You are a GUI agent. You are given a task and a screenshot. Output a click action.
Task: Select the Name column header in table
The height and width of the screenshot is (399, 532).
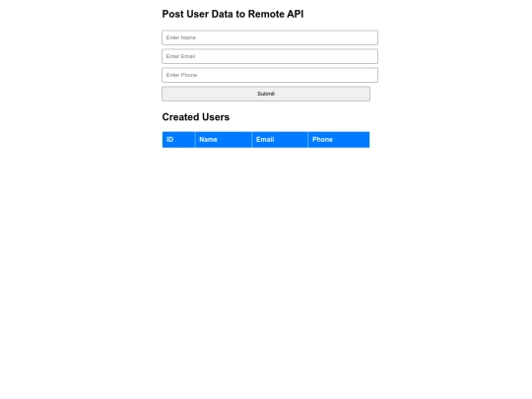click(x=224, y=140)
